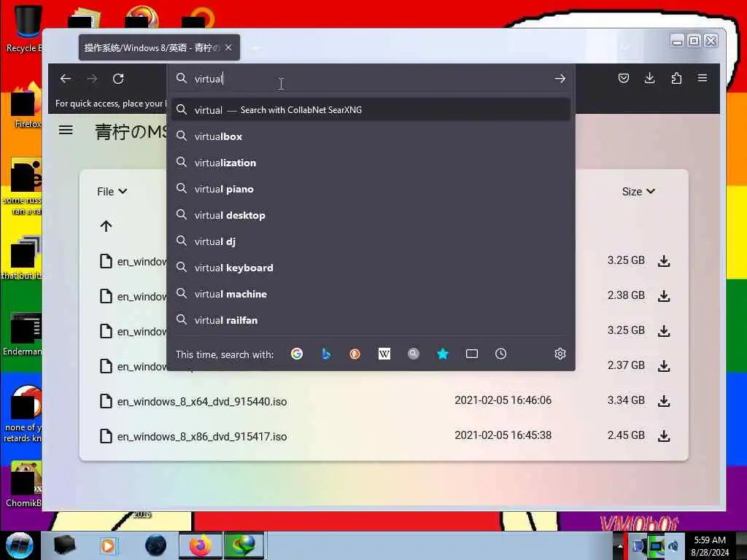Image resolution: width=747 pixels, height=560 pixels.
Task: Click the address bar containing virtual
Action: [371, 79]
